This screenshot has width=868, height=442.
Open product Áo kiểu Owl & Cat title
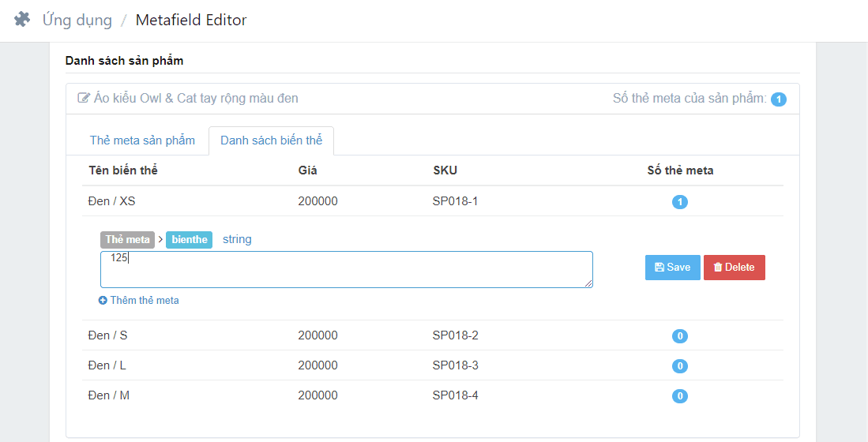[x=196, y=99]
